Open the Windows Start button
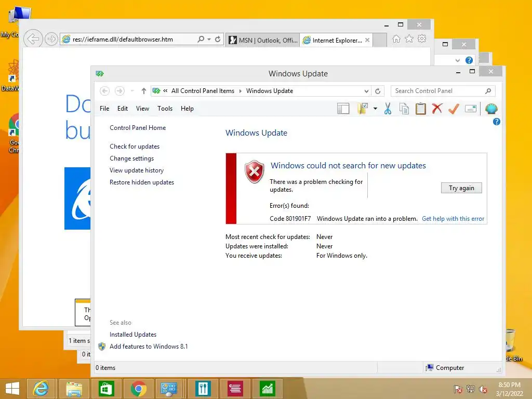 coord(12,389)
